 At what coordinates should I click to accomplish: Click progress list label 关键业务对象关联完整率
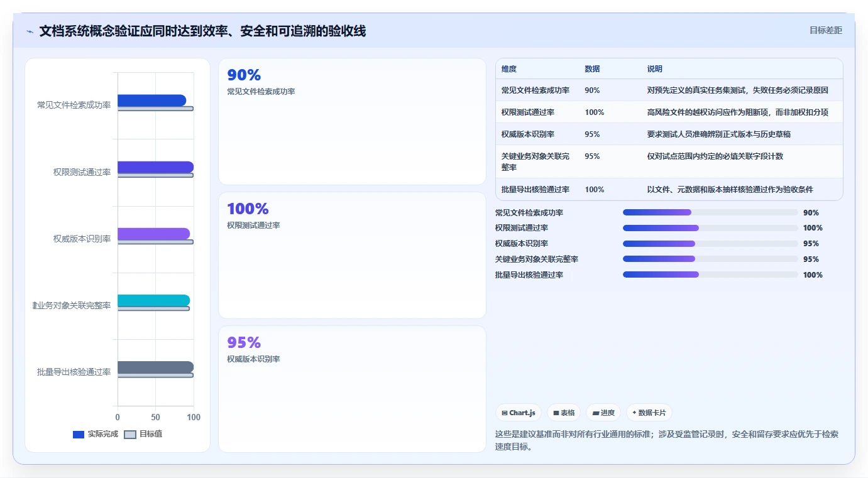point(537,259)
